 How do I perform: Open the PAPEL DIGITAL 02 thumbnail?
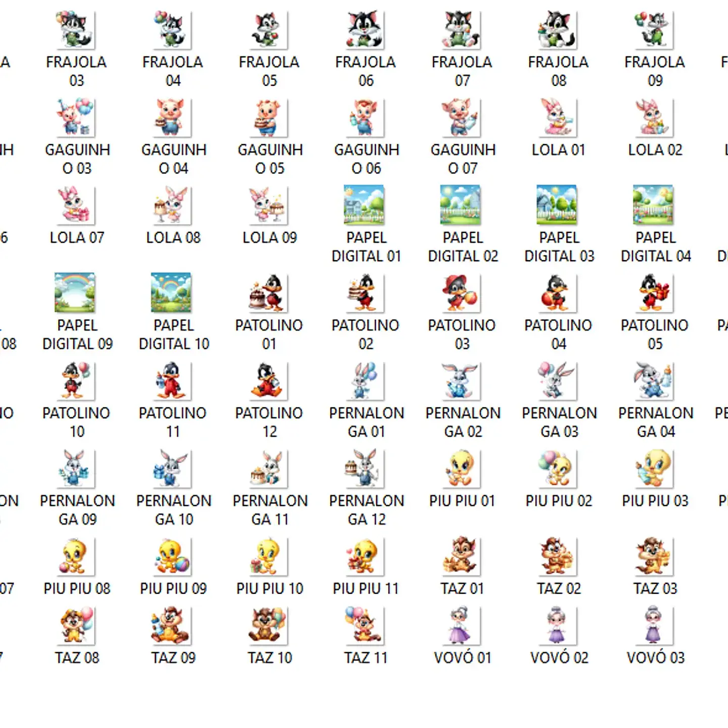(x=461, y=205)
